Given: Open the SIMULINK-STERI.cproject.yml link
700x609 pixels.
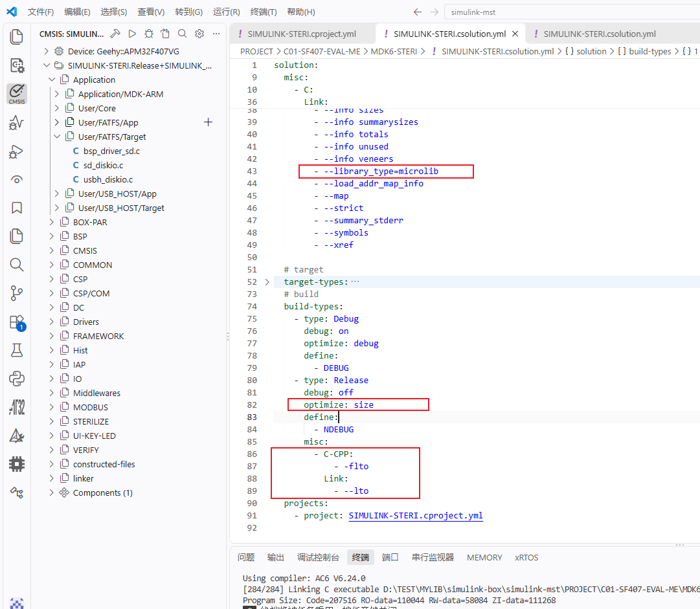Looking at the screenshot, I should (x=416, y=515).
